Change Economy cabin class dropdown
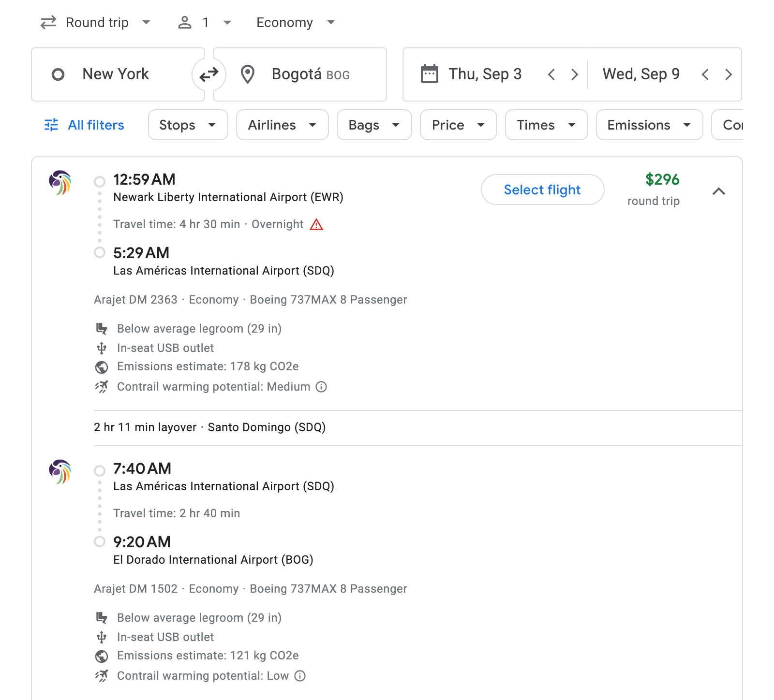Image resolution: width=774 pixels, height=700 pixels. [295, 23]
